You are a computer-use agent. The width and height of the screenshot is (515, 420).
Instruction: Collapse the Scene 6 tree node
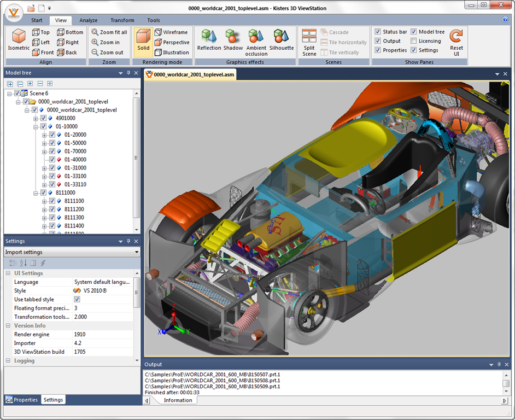coord(9,94)
